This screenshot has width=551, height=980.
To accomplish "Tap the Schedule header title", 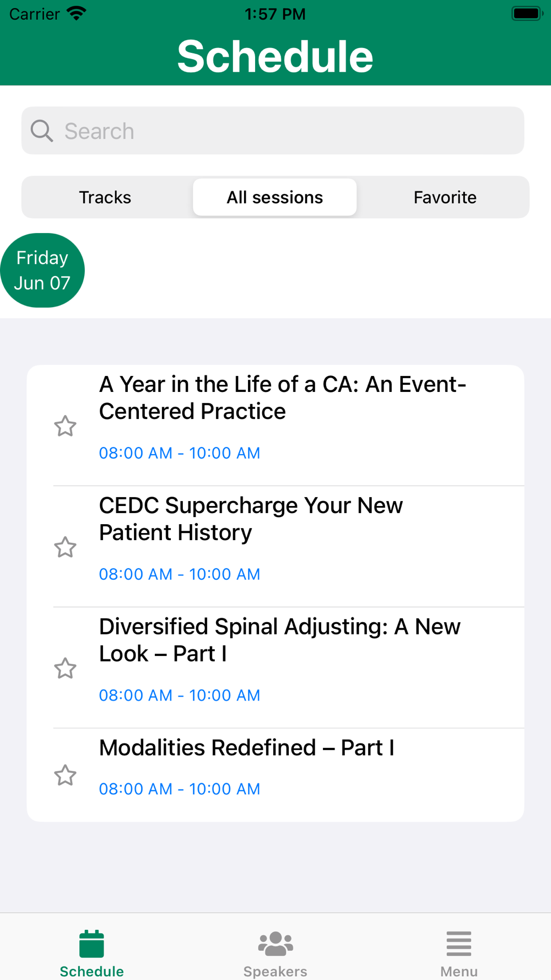I will 275,56.
